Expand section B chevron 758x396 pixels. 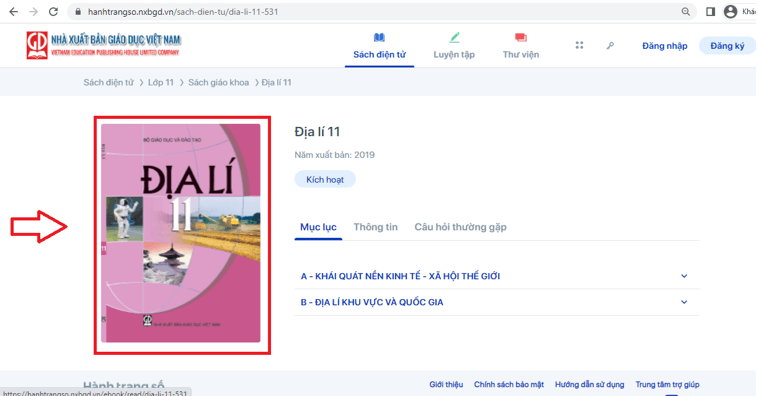(684, 302)
